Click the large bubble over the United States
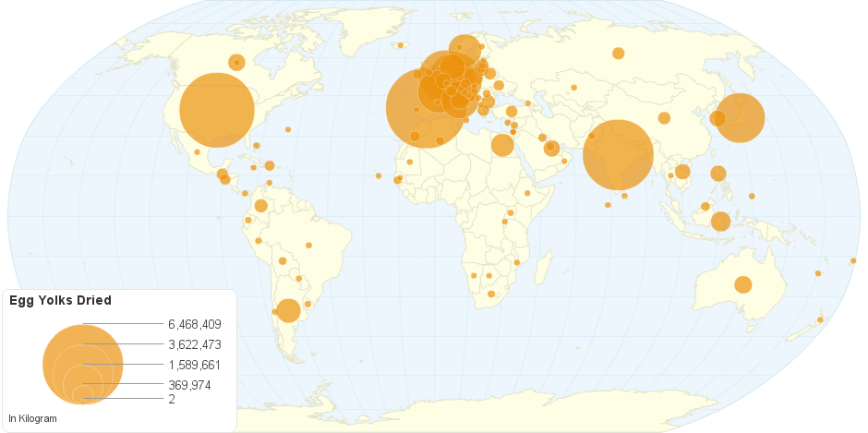 (217, 109)
